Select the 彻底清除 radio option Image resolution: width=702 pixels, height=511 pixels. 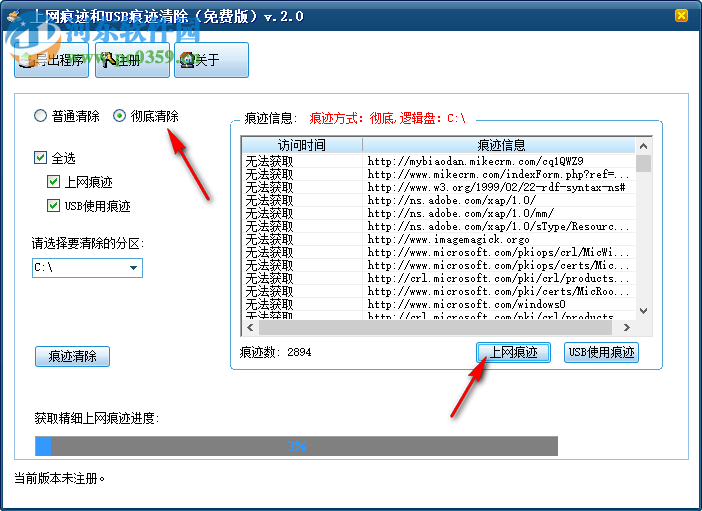click(146, 116)
